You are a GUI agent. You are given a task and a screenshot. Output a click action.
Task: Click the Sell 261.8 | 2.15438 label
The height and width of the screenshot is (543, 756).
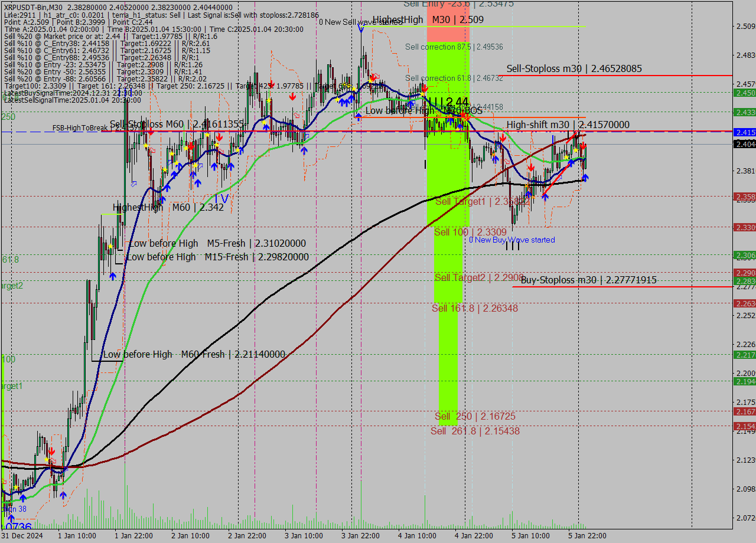(475, 431)
